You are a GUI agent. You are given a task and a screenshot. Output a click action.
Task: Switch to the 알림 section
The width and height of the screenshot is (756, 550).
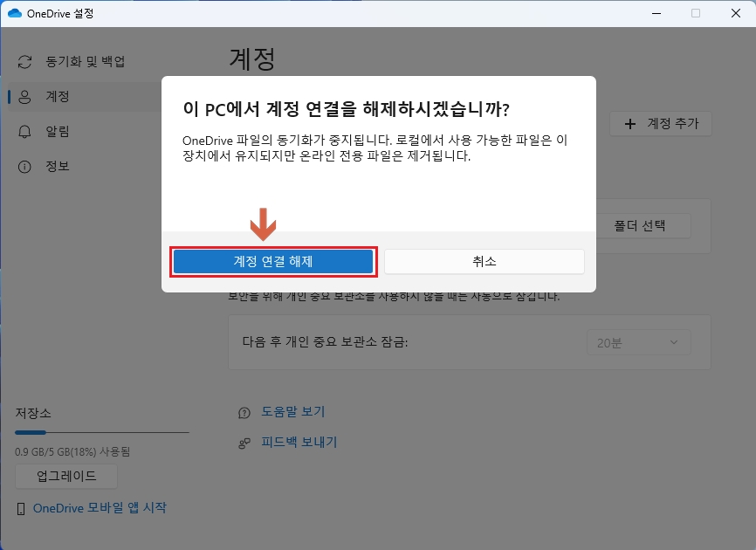coord(52,133)
